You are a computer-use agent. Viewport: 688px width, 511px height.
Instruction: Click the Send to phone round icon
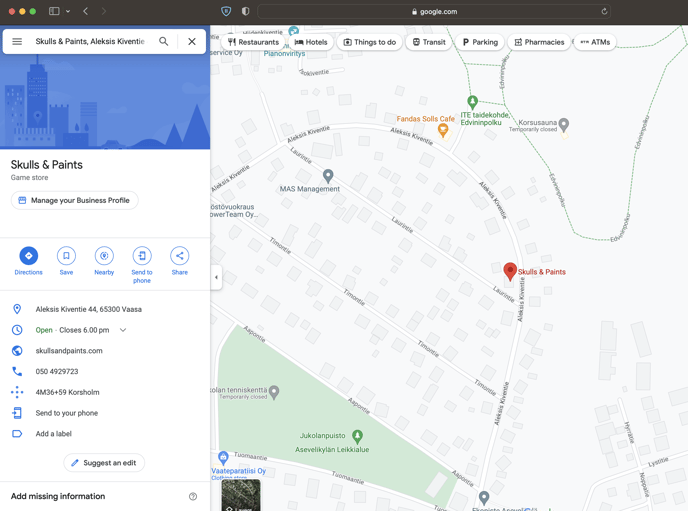(142, 256)
